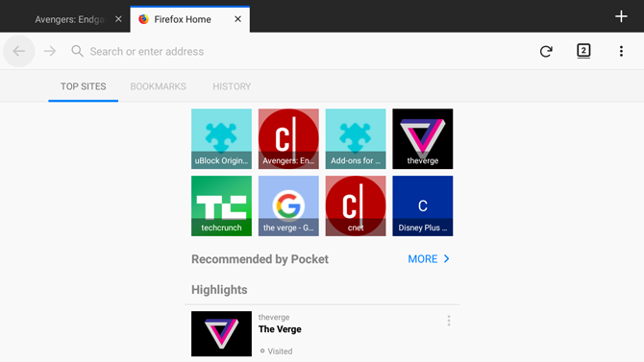This screenshot has height=362, width=644.
Task: Open the Disney Plus top site tile
Action: 423,206
